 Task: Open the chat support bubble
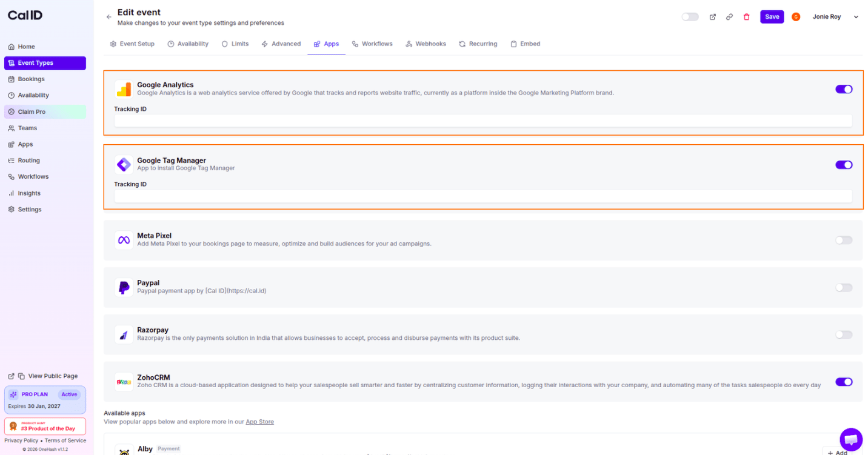[x=850, y=439]
